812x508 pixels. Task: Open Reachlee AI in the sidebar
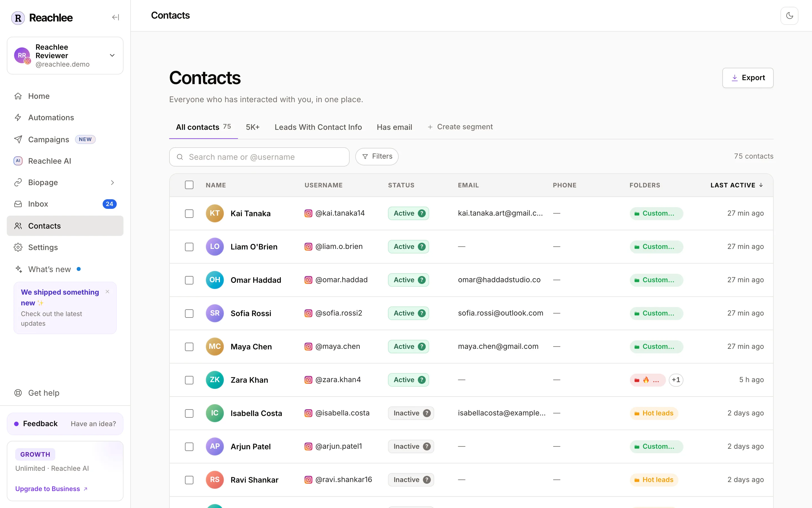tap(65, 161)
